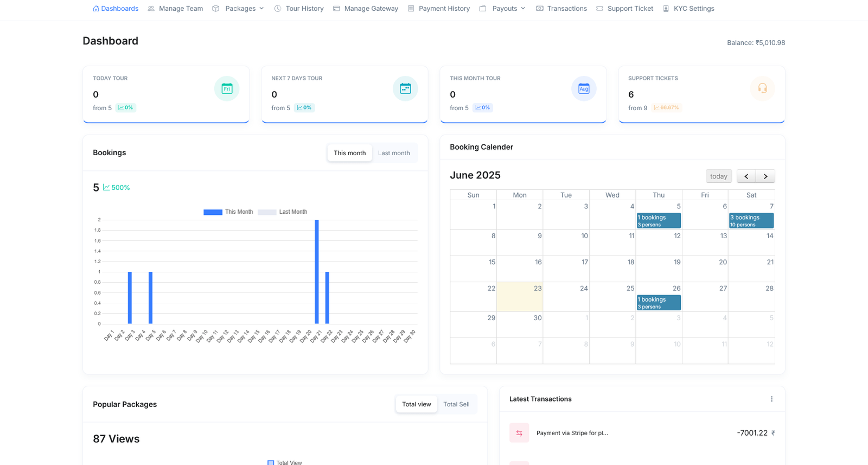The width and height of the screenshot is (868, 465).
Task: Toggle This Month series in chart legend
Action: coord(228,212)
